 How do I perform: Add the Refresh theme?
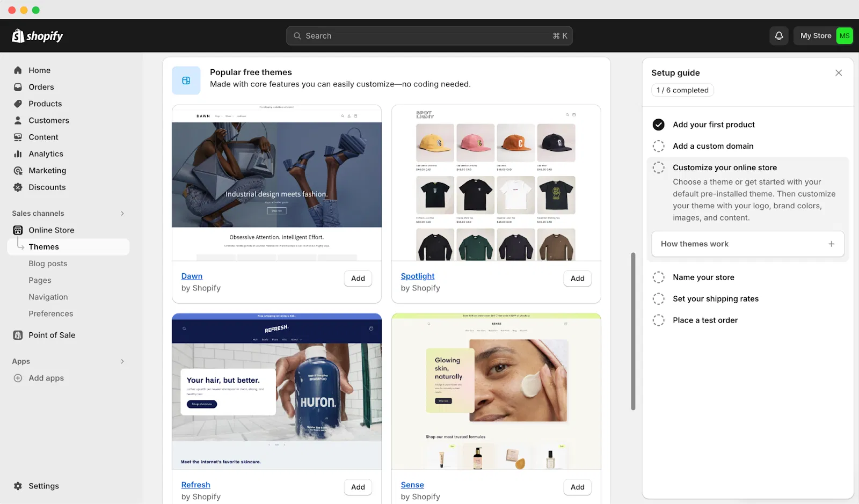click(x=358, y=487)
